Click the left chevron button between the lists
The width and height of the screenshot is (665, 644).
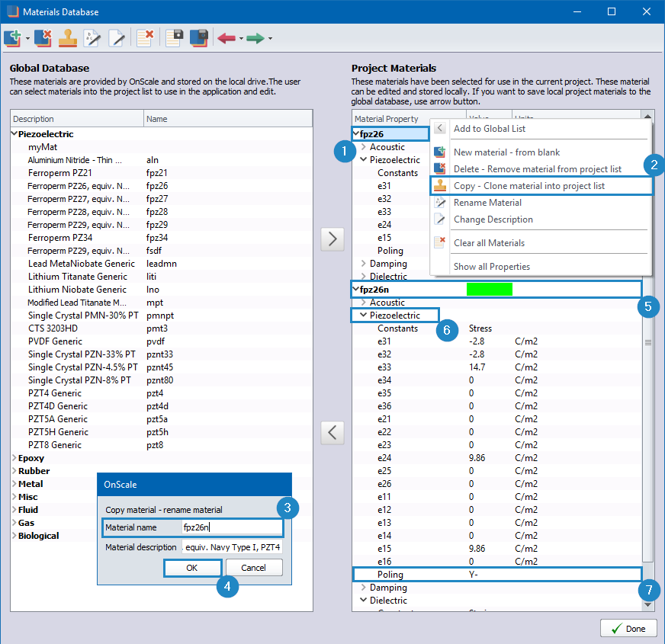332,432
